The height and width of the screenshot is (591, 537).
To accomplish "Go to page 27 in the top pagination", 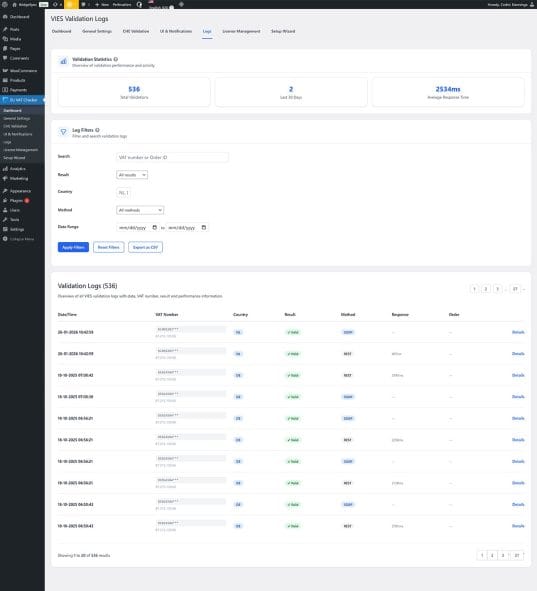I will coord(515,289).
